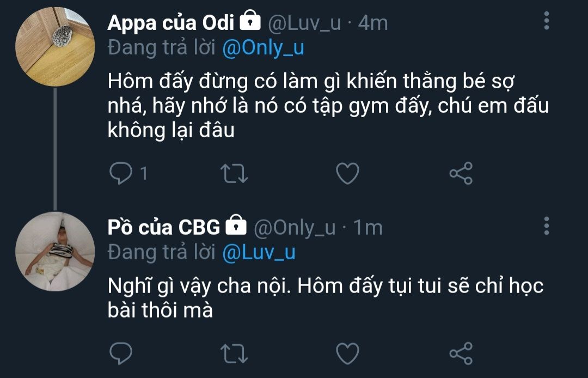The height and width of the screenshot is (378, 588).
Task: Open the reply text starting "Nghĩ gì vậy"
Action: (x=324, y=298)
